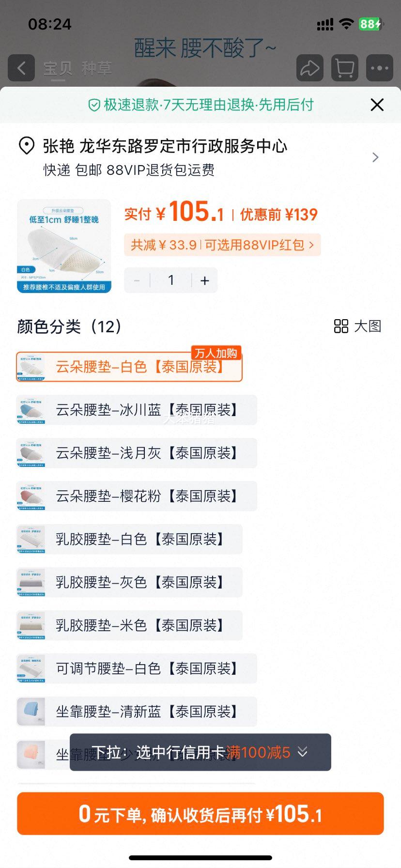Select 云朵腰垫-冰川蓝 option
401x868 pixels.
pos(137,410)
